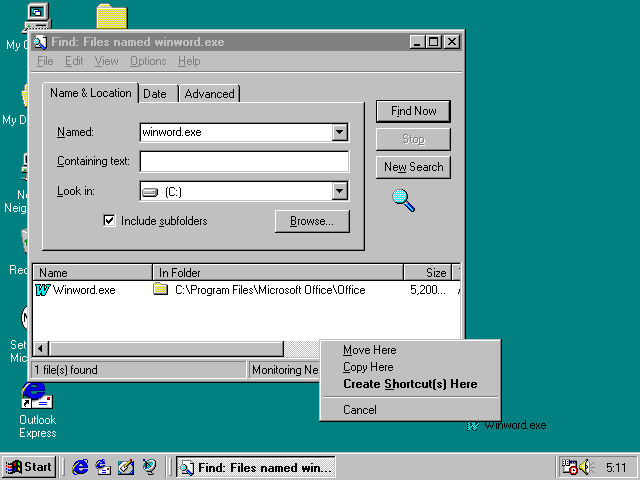Toggle the Include subfolders checkbox
The height and width of the screenshot is (480, 640).
point(110,221)
